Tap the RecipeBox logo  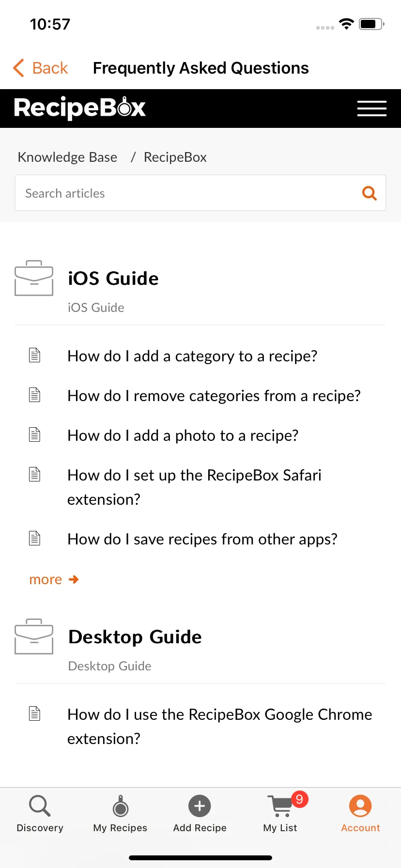tap(80, 108)
